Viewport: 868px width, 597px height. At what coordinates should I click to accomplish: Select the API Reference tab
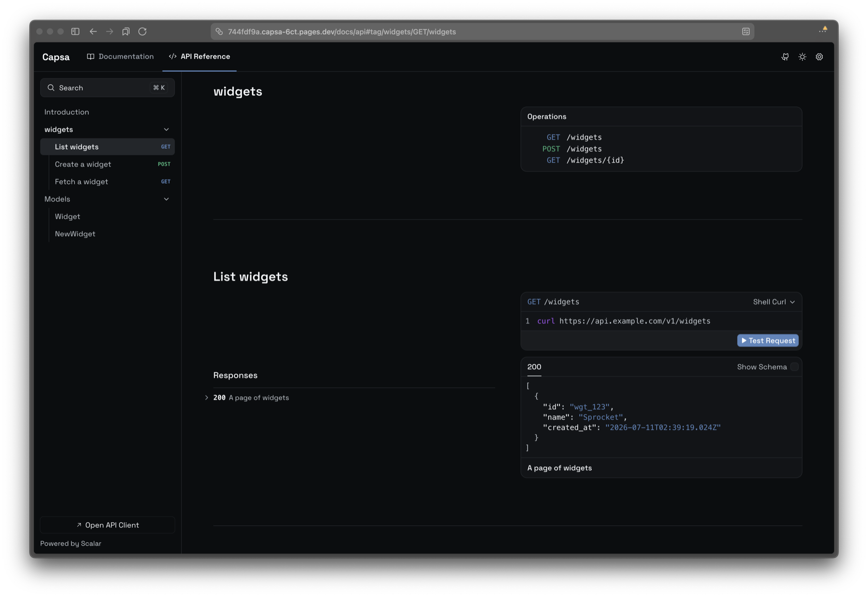(x=200, y=56)
